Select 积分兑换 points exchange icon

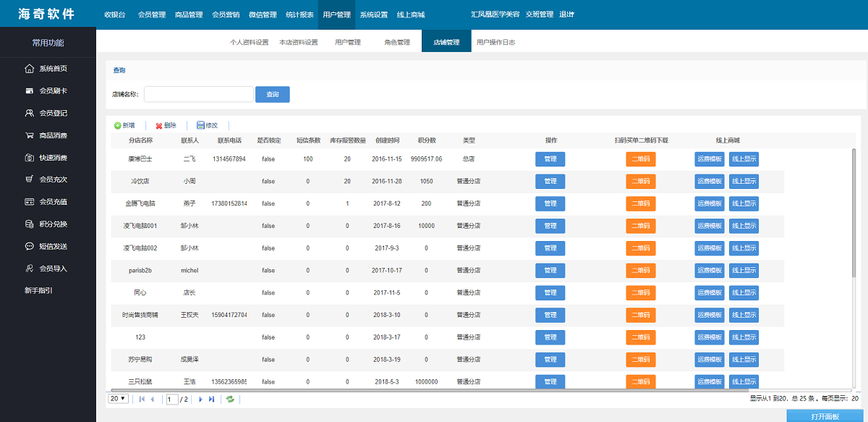[29, 224]
